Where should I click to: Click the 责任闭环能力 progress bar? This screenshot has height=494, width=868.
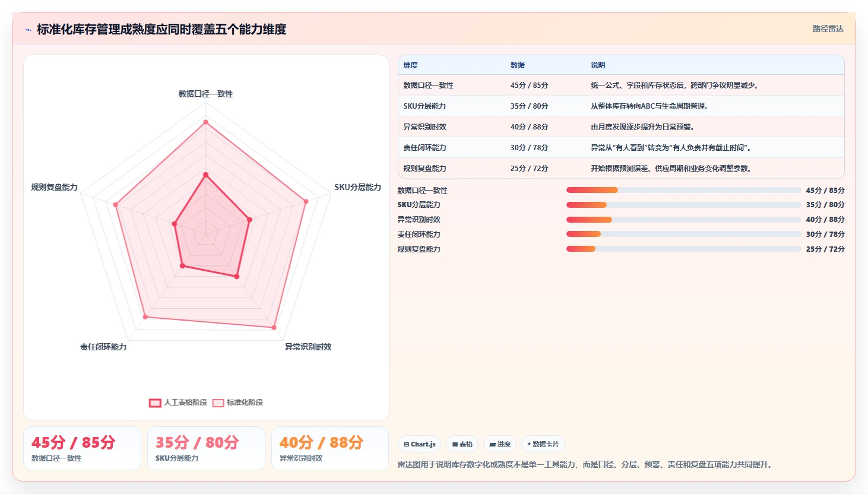683,235
